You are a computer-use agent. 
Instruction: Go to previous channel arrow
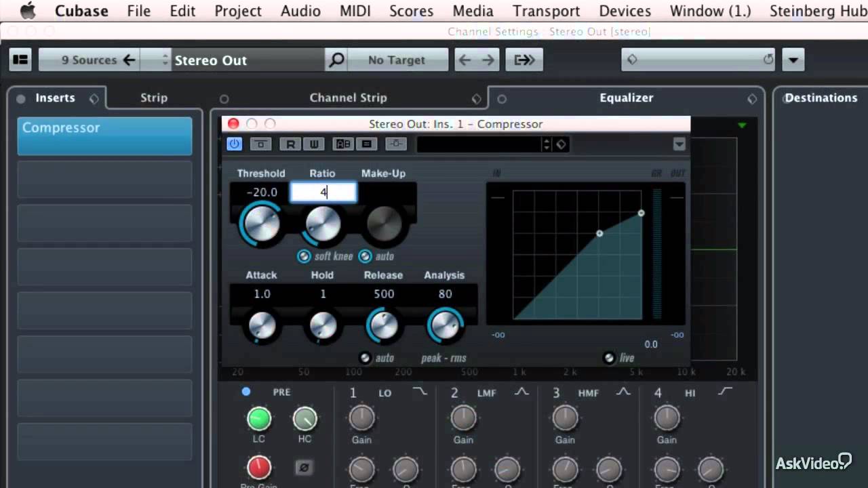465,60
